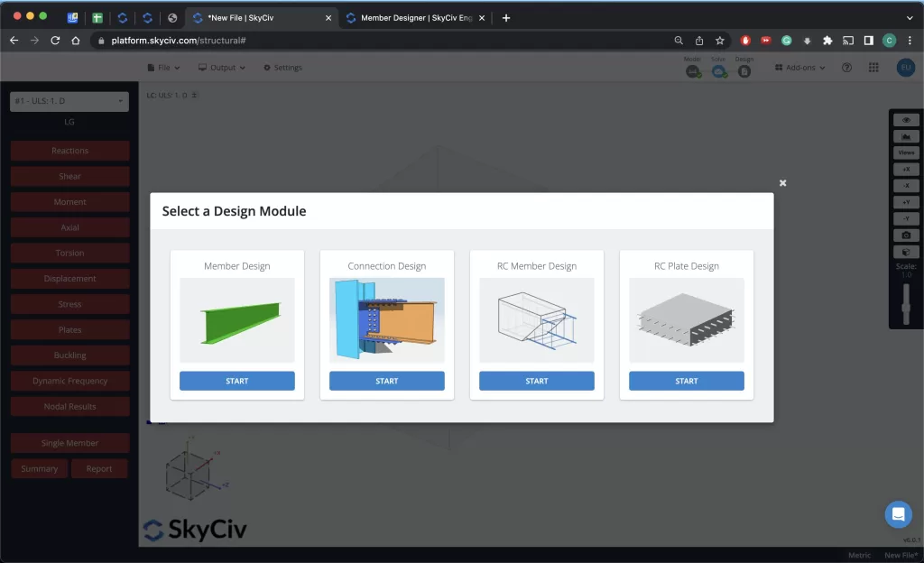924x563 pixels.
Task: Expand the Add-ons dropdown
Action: point(799,68)
